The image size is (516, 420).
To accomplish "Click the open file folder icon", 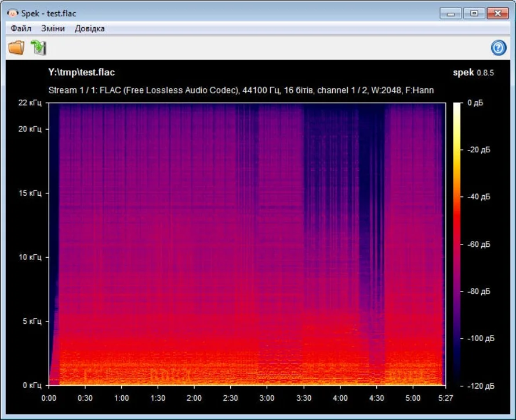I will [x=16, y=48].
